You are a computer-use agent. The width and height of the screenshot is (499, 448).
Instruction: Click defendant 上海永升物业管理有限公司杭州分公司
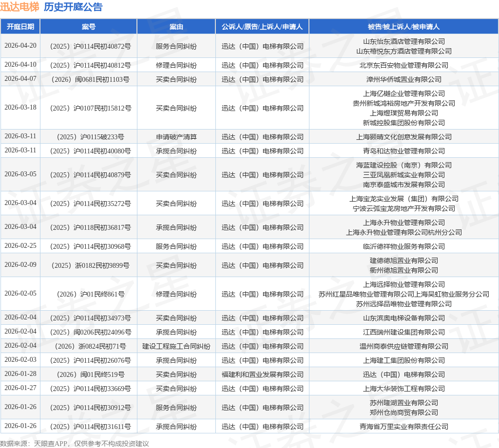404,232
